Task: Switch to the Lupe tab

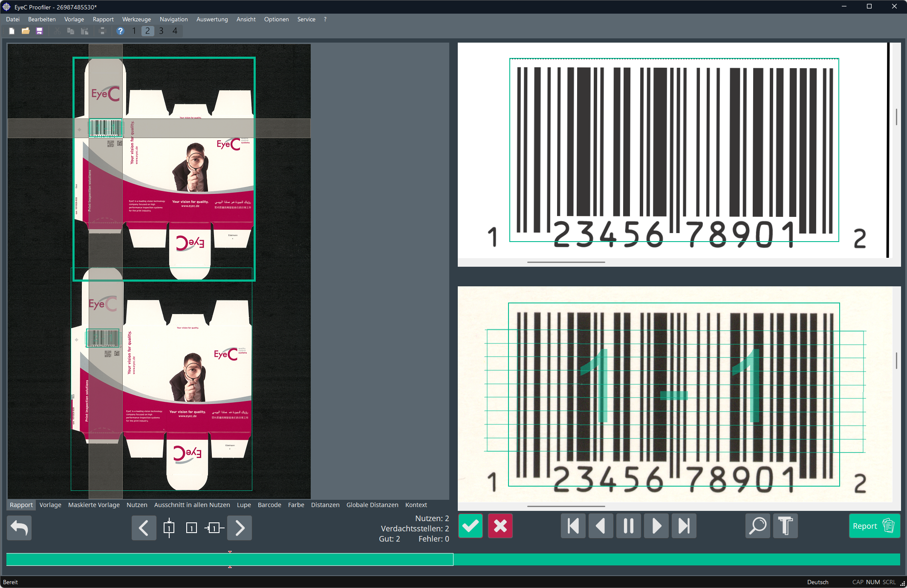Action: (244, 505)
